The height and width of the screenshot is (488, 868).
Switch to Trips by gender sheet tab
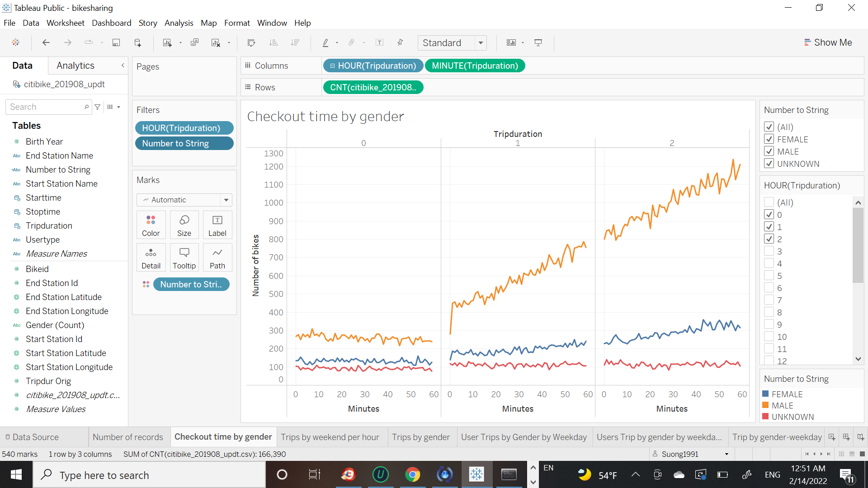420,437
